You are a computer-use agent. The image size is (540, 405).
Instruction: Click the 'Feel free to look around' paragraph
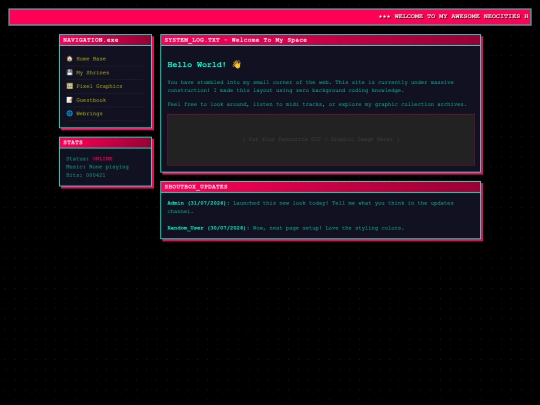coord(317,104)
